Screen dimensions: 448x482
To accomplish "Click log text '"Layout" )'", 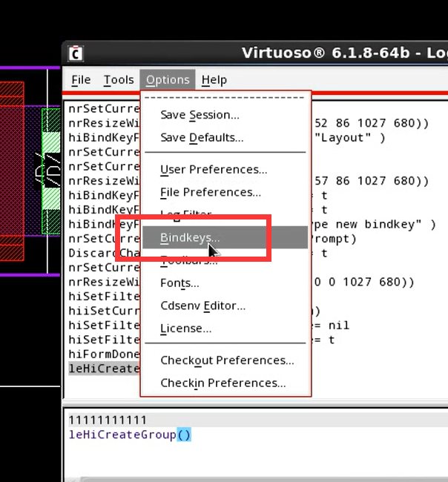I will [350, 138].
